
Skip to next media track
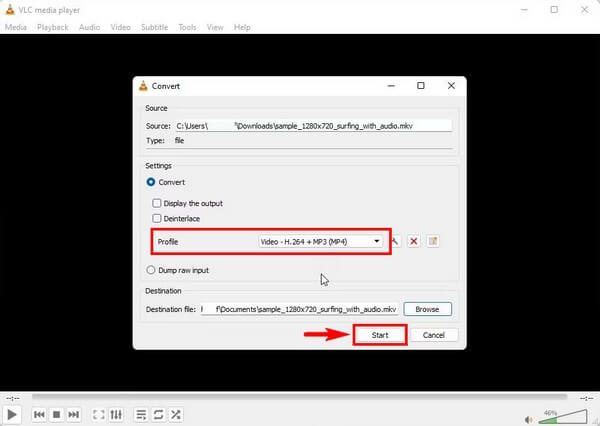click(x=73, y=415)
